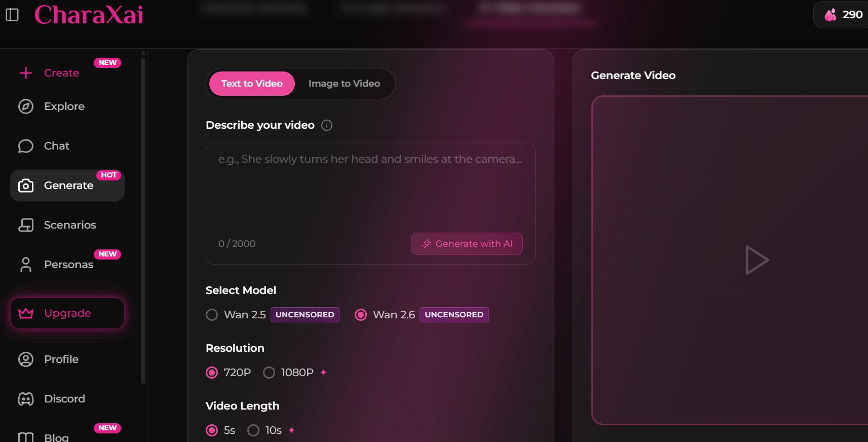Open the Discord icon in the sidebar
868x442 pixels.
pyautogui.click(x=26, y=399)
